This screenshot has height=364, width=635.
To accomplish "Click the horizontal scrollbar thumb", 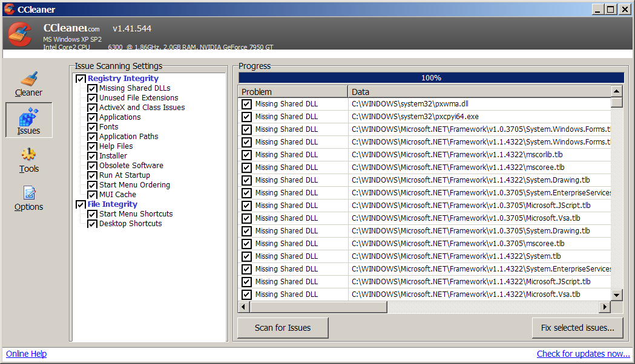I will click(318, 307).
